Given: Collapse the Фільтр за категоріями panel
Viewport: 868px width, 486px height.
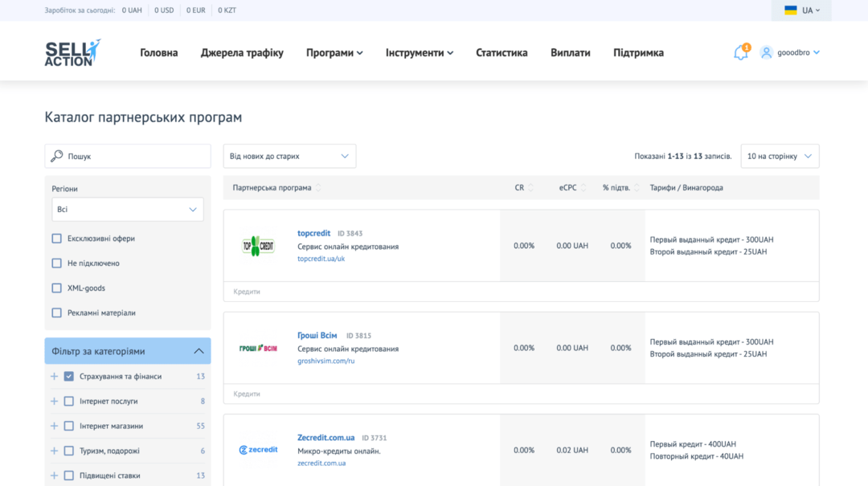Looking at the screenshot, I should pos(199,350).
